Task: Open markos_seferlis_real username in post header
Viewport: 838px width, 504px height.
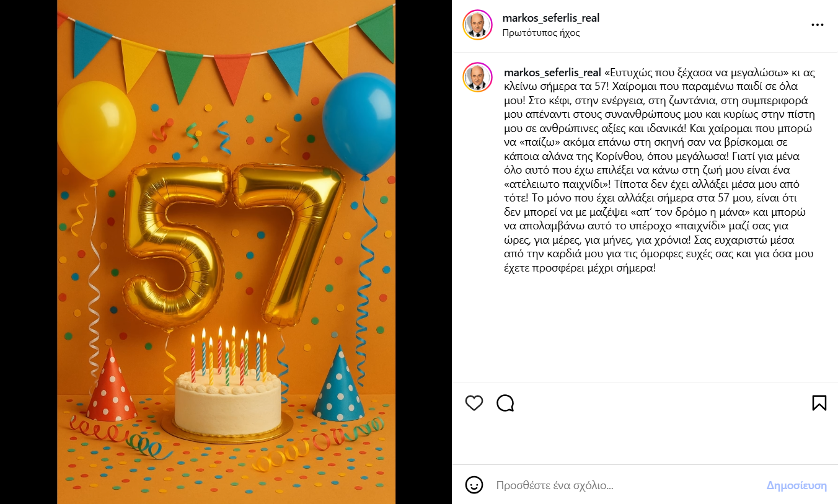Action: [x=551, y=18]
